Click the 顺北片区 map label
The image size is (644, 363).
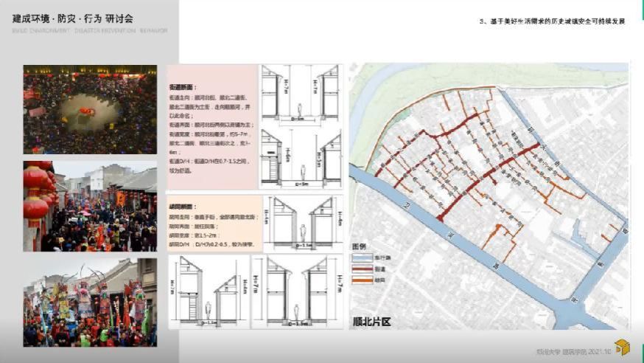pos(381,322)
